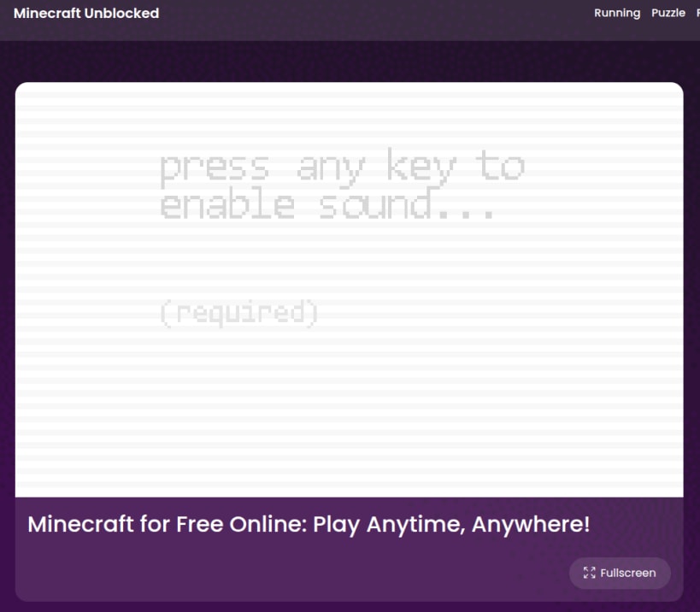
Task: Go to Minecraft Unblocked home logo
Action: (86, 14)
